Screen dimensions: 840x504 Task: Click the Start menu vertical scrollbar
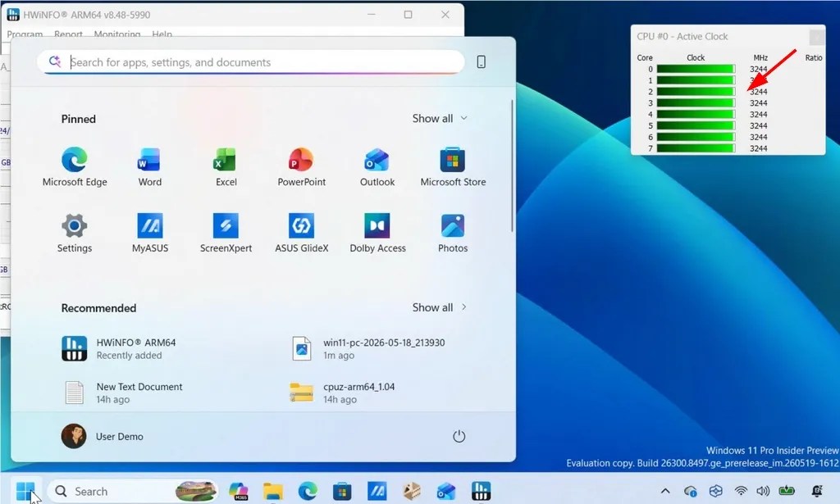(512, 166)
